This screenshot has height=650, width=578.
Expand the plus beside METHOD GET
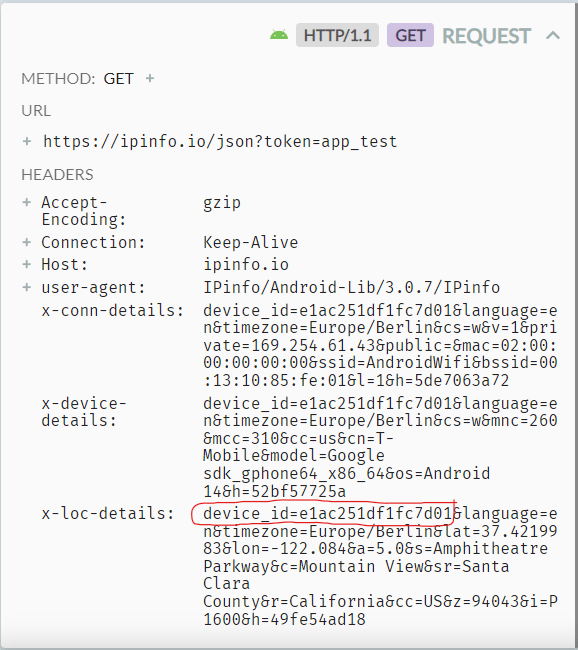pos(150,78)
